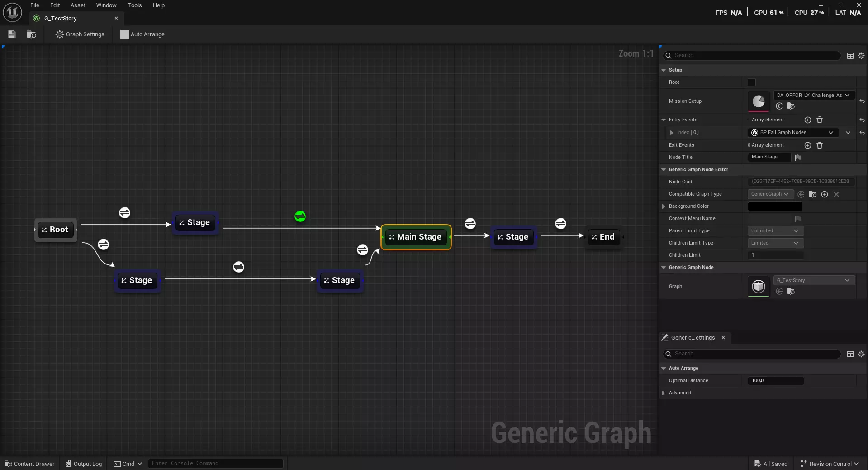Screen dimensions: 868x470
Task: Click the transition icon on curved edge into Main Stage
Action: point(362,250)
